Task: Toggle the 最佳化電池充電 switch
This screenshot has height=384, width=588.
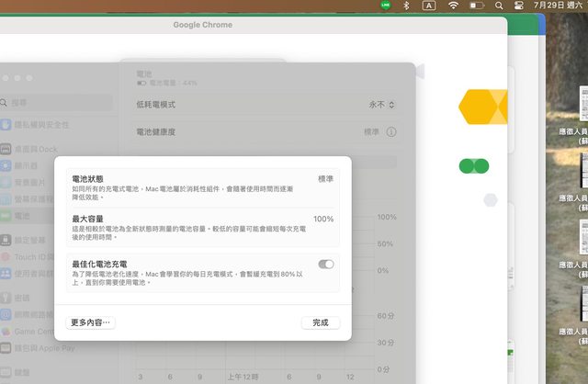Action: [326, 265]
